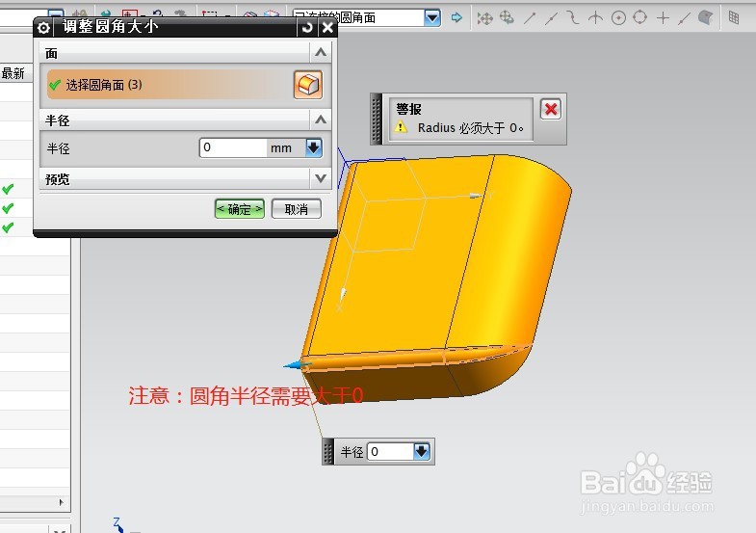This screenshot has height=533, width=756.
Task: Activate the 选择圆角面 (3) selection row
Action: click(169, 85)
